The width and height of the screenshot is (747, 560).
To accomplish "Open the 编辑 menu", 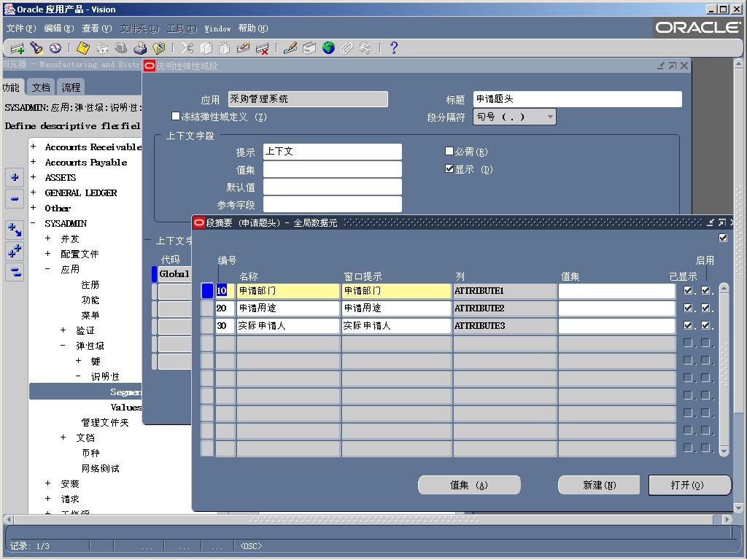I will coord(58,28).
